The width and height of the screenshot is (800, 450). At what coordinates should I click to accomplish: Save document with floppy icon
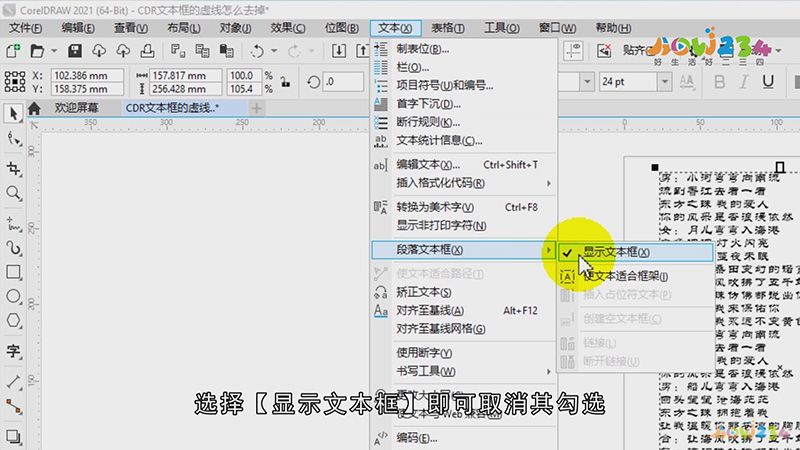pos(74,51)
